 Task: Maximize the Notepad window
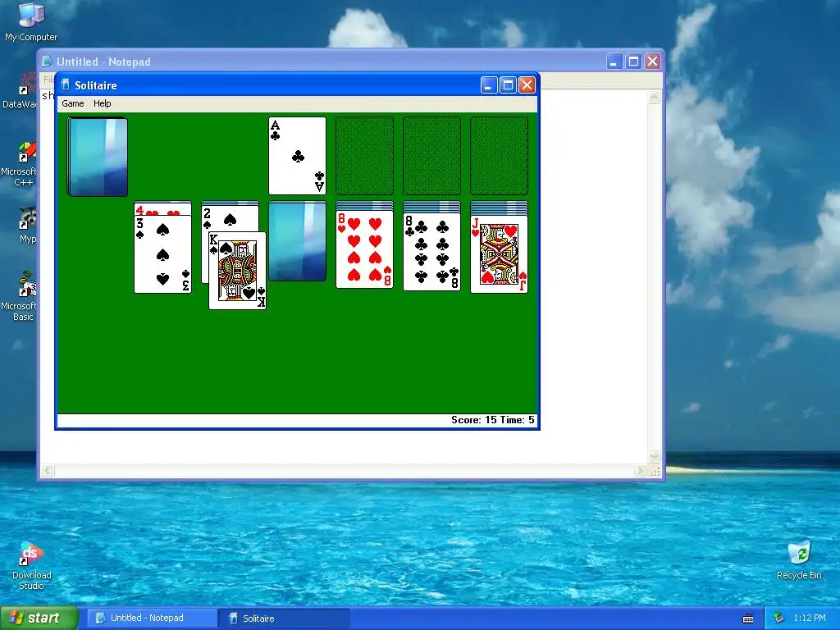pyautogui.click(x=633, y=62)
